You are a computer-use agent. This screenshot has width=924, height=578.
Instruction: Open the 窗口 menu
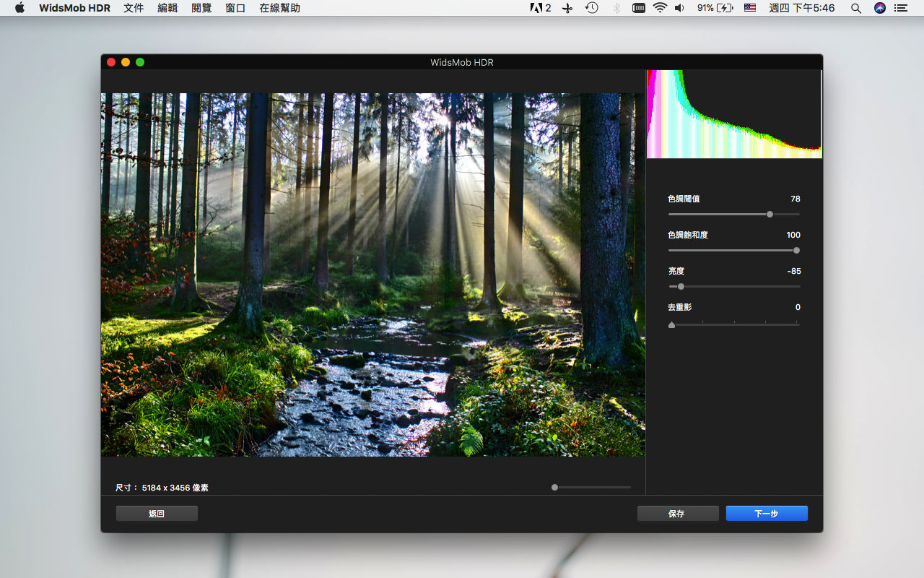[235, 8]
